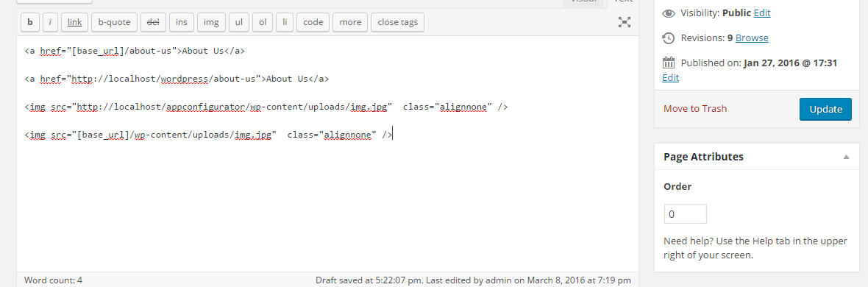This screenshot has height=287, width=868.
Task: Insert list item with li button
Action: click(x=285, y=22)
